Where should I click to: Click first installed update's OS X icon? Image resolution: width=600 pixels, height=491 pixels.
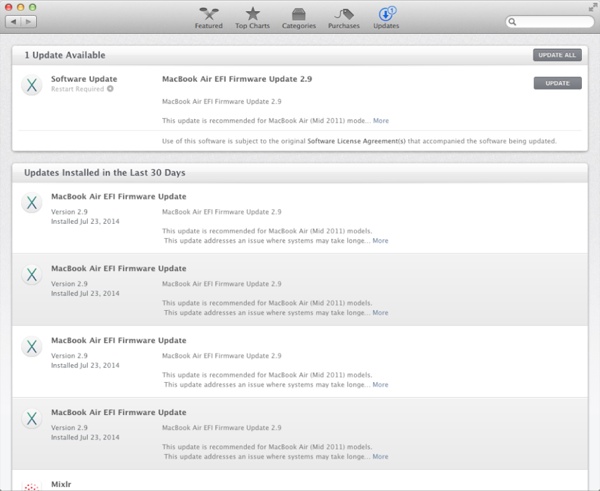click(32, 202)
